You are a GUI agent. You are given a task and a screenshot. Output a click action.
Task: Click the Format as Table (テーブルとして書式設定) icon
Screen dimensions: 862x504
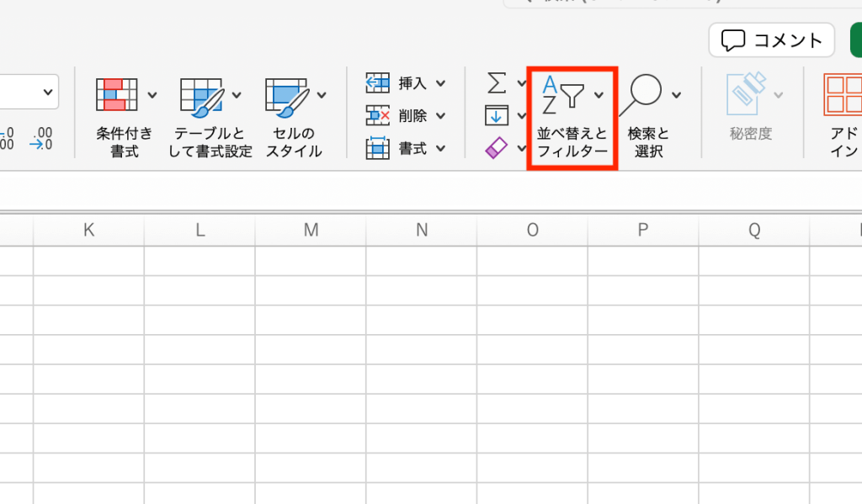tap(200, 94)
